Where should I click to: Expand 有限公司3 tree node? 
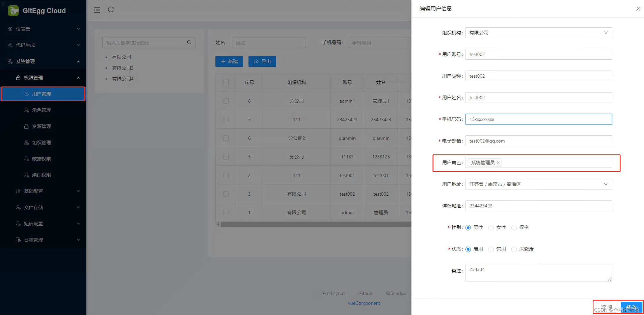point(106,68)
